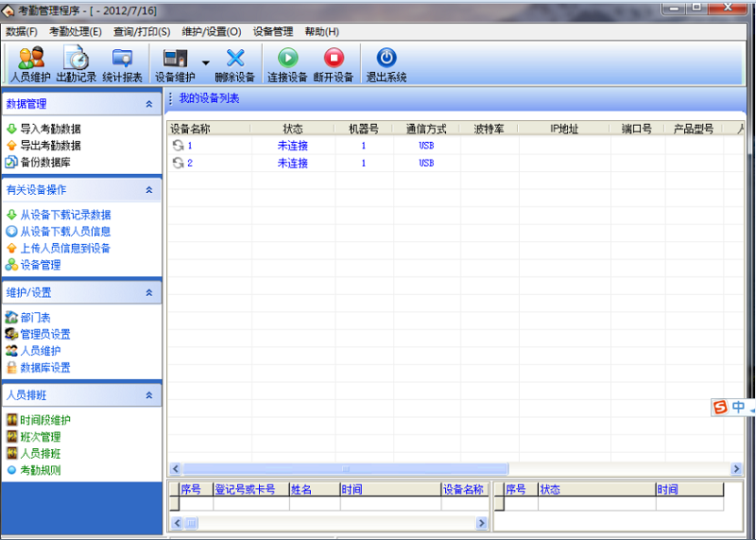Open the 数据(F) menu
This screenshot has width=756, height=540.
click(x=22, y=32)
